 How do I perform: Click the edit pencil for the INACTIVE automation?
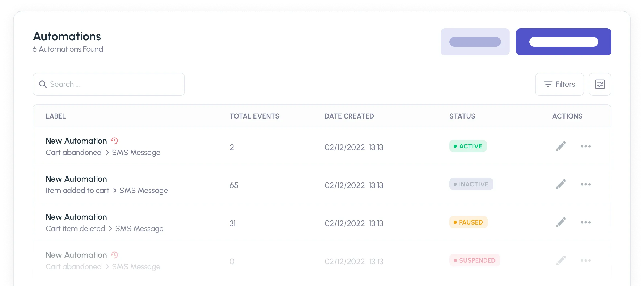point(561,184)
